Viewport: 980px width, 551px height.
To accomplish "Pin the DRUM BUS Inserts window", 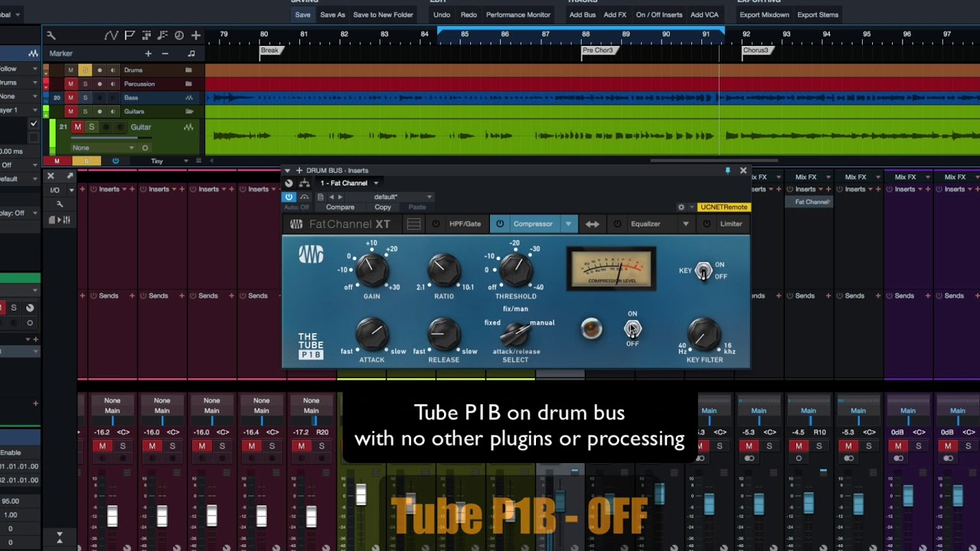I will pyautogui.click(x=727, y=171).
